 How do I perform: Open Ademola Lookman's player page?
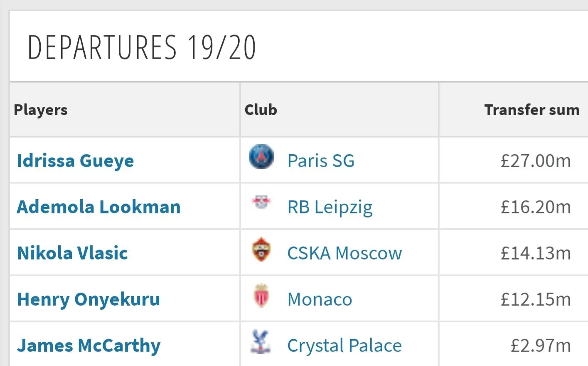point(98,207)
